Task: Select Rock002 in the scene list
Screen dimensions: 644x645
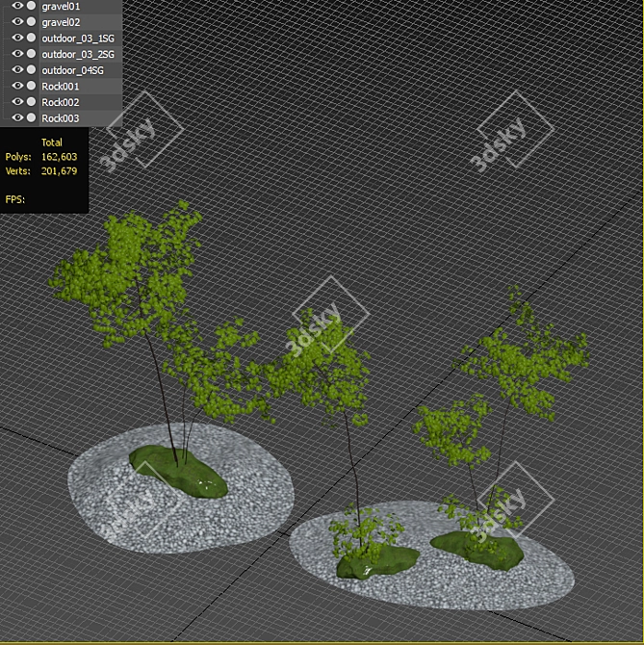Action: click(60, 102)
